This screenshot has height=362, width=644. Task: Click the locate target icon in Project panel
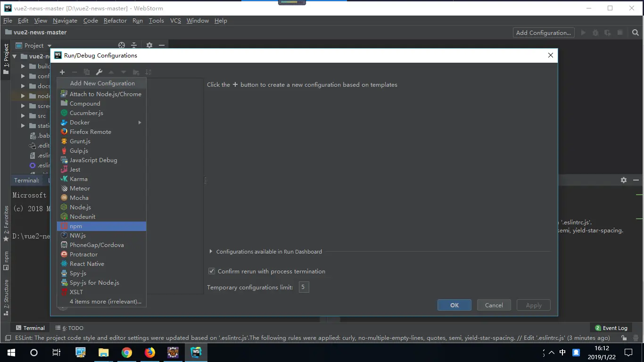[x=122, y=45]
